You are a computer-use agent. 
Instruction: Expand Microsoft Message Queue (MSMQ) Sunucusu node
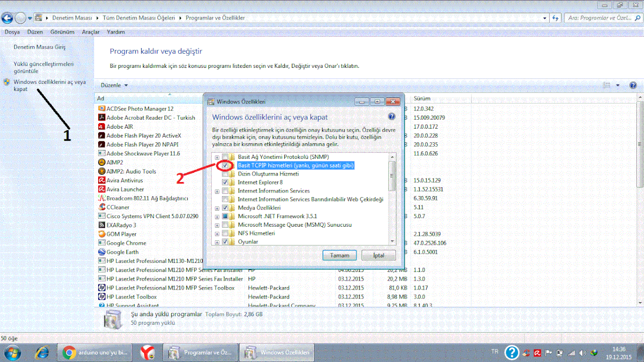[x=217, y=225]
